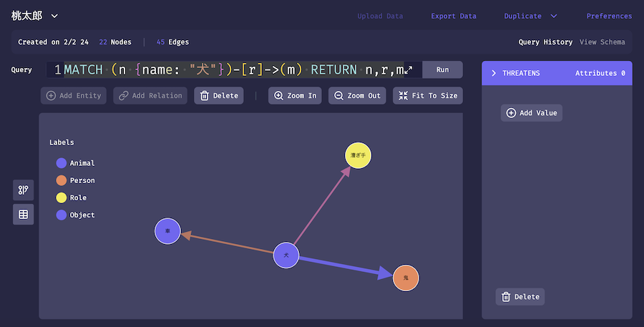Toggle the Role label
The height and width of the screenshot is (327, 644).
(72, 197)
